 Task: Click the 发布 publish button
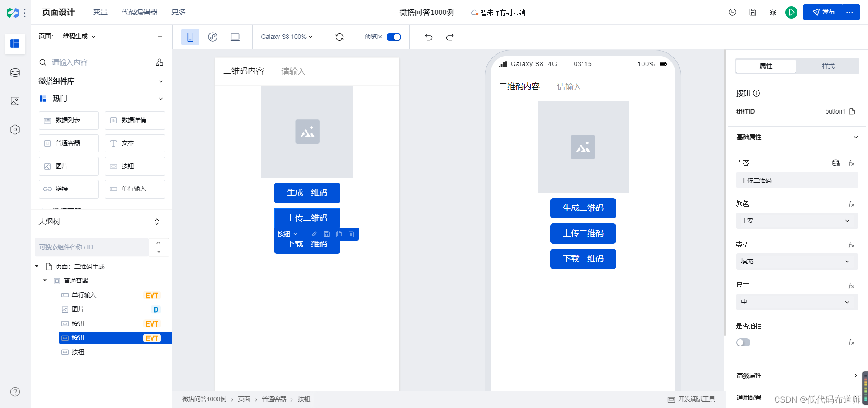(823, 12)
